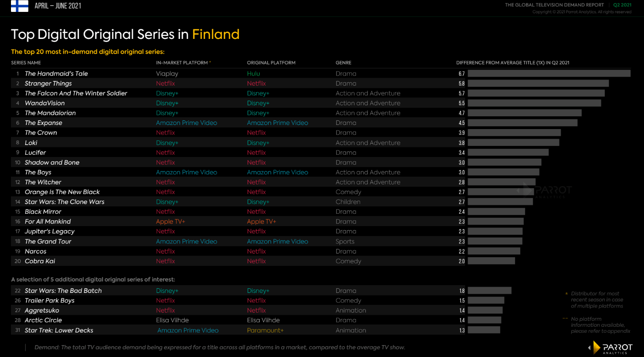The width and height of the screenshot is (644, 357).
Task: Click the Genre column header
Action: coord(343,63)
